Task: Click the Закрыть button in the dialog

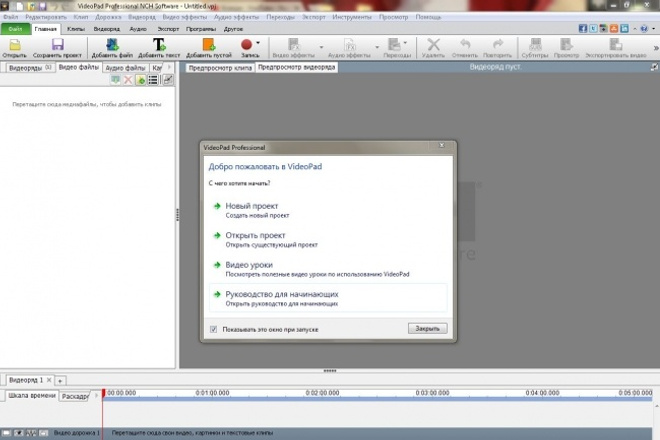Action: pyautogui.click(x=427, y=328)
